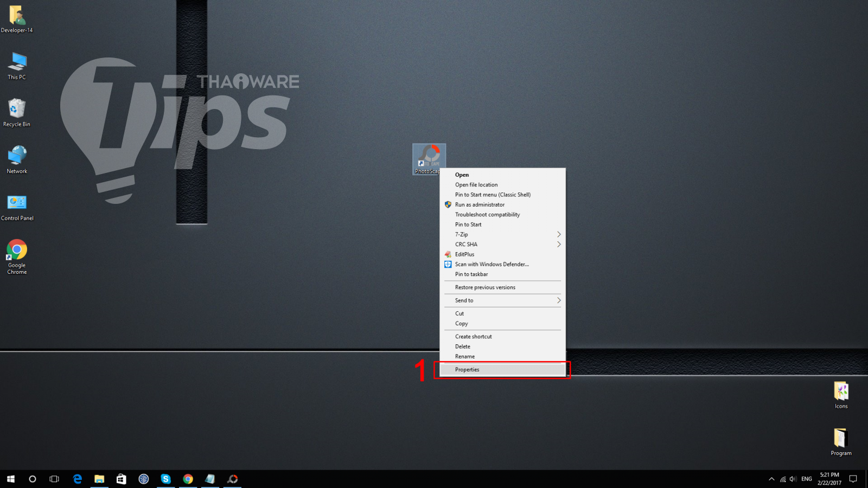This screenshot has height=488, width=868.
Task: Select Pin to Start entry
Action: (502, 224)
